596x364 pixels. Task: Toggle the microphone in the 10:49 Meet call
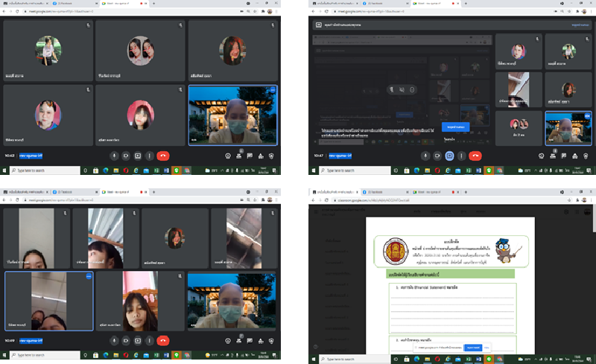(114, 341)
